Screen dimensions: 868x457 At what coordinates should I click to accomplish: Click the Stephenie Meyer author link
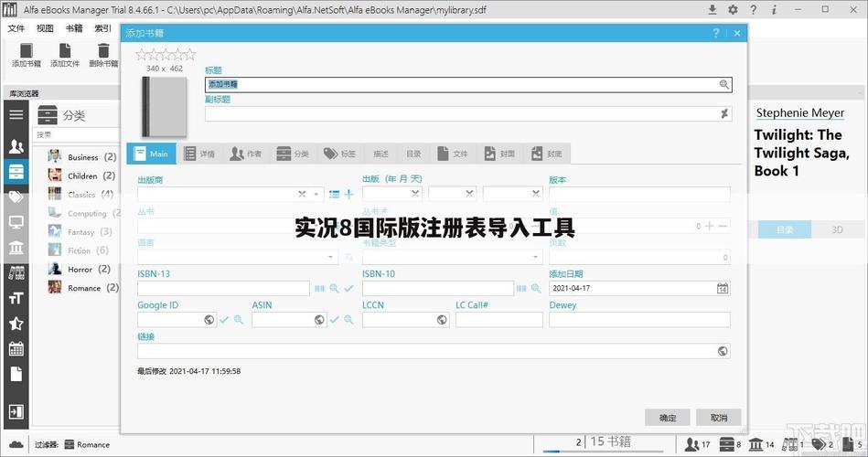click(x=800, y=112)
